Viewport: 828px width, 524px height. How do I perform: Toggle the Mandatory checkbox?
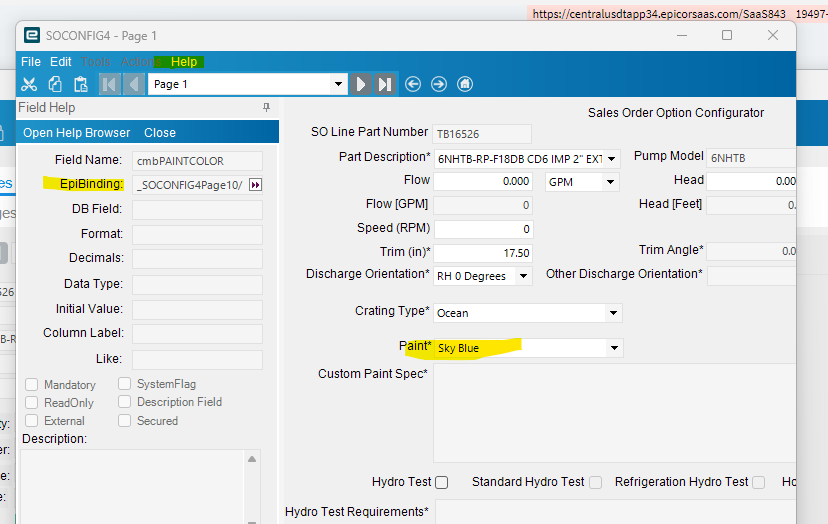32,385
